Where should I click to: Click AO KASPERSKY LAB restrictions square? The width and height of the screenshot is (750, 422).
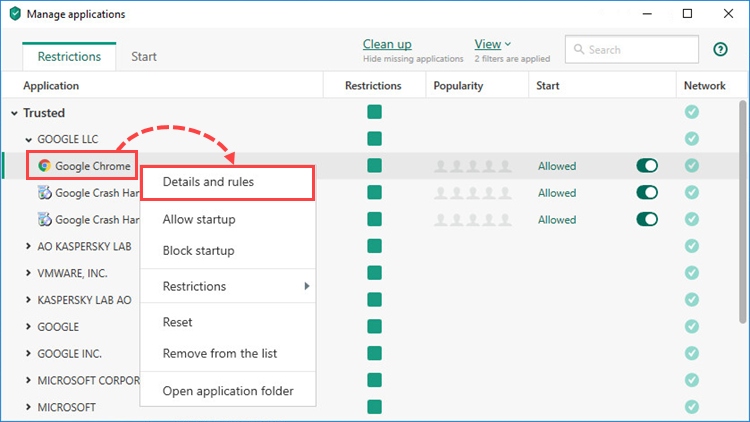[x=375, y=246]
